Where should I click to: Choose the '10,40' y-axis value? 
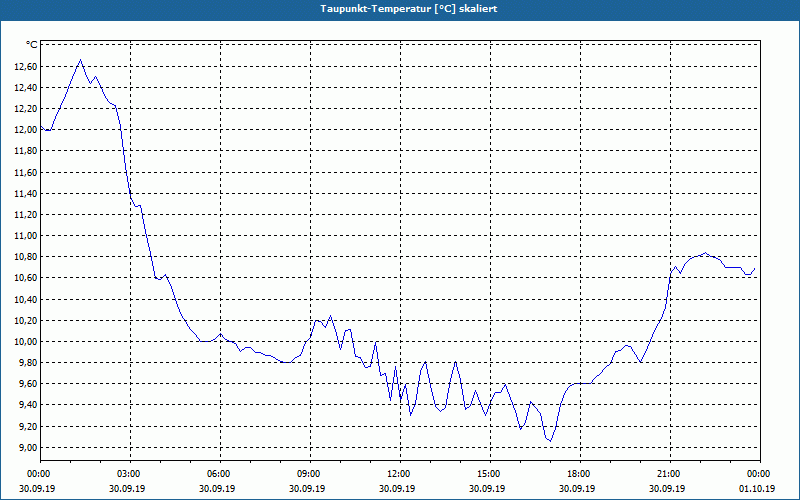coord(26,300)
